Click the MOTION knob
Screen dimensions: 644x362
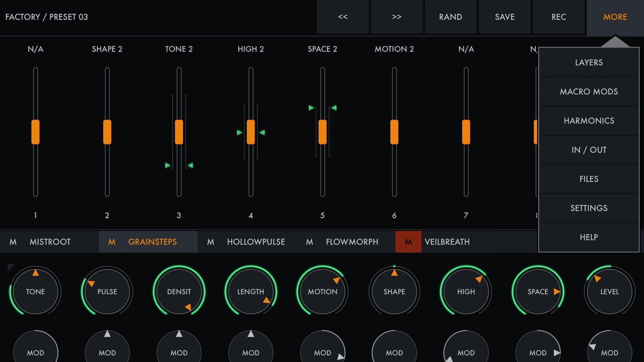(x=322, y=291)
